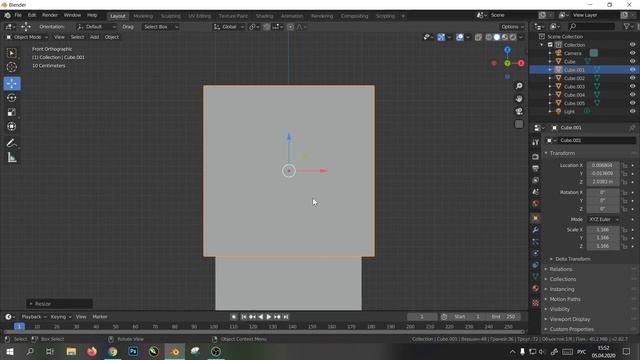Open Firefox from the taskbar
Screen dimensions: 640x360
[x=92, y=351]
